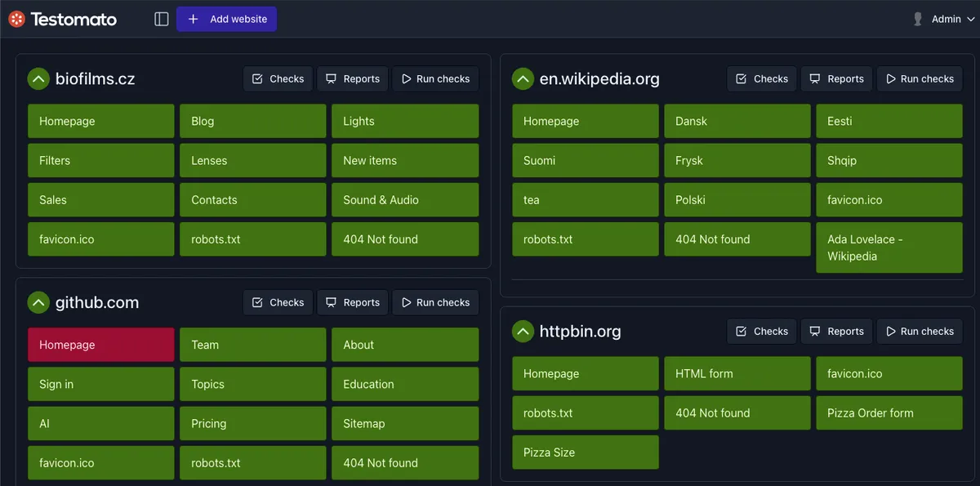Open httpbin.org Homepage check tile
Screen dimensions: 980x486
tap(586, 373)
